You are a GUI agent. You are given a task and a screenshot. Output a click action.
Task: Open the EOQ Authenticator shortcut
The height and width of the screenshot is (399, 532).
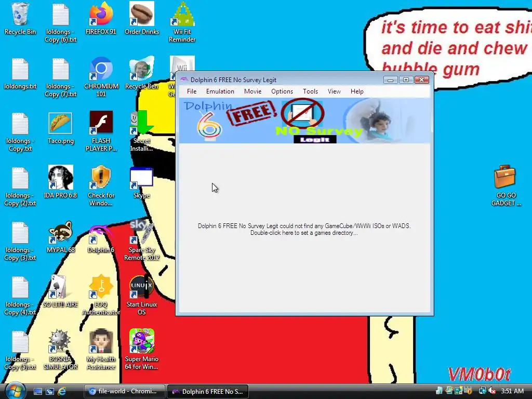[x=101, y=295]
